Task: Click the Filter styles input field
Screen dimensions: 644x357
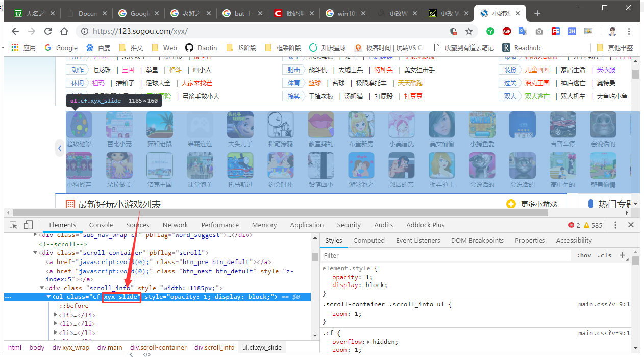Action: (x=444, y=255)
